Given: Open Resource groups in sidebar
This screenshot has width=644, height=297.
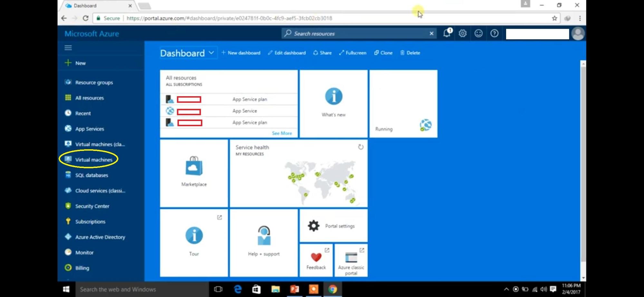Looking at the screenshot, I should click(94, 82).
